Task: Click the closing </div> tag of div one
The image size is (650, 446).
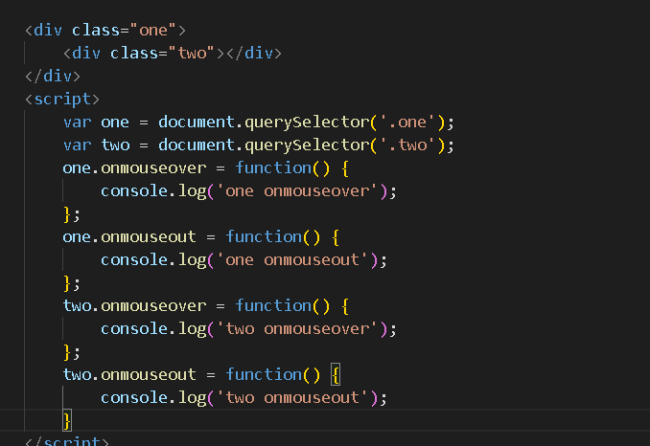Action: [53, 76]
